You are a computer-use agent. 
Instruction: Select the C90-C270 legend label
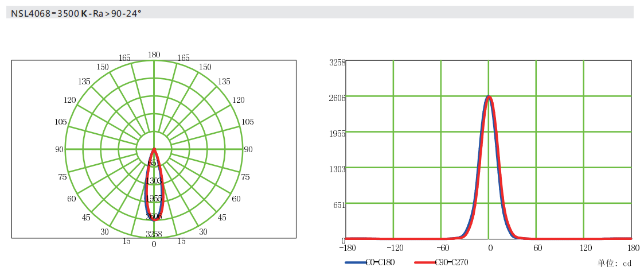451,262
